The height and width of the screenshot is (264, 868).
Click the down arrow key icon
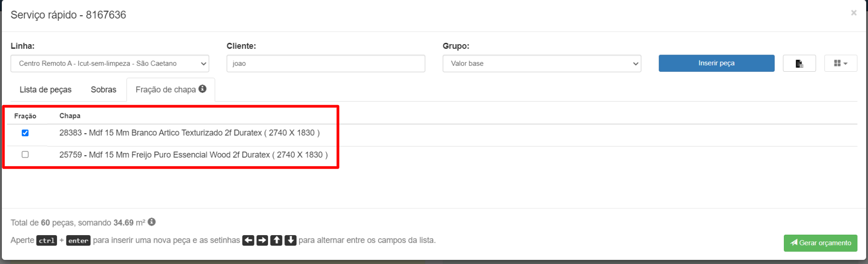pos(290,240)
